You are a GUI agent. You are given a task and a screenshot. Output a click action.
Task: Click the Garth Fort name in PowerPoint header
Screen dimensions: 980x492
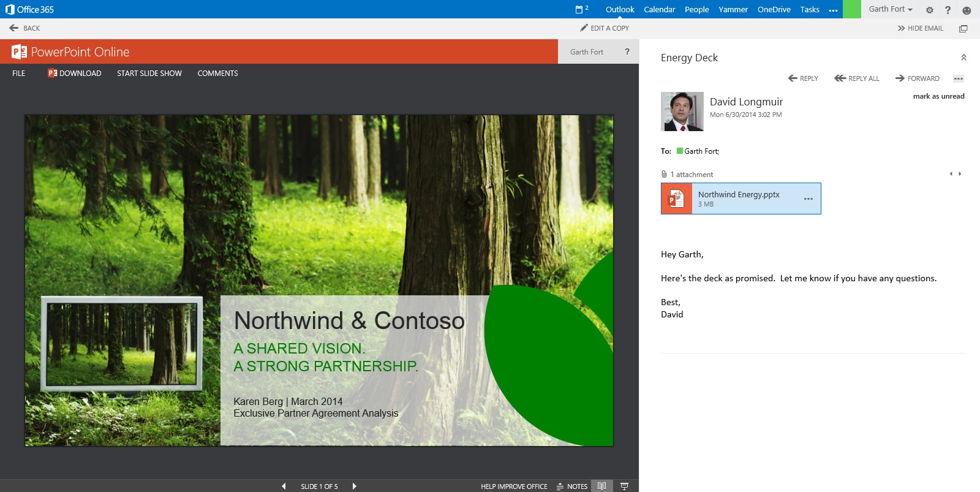586,52
